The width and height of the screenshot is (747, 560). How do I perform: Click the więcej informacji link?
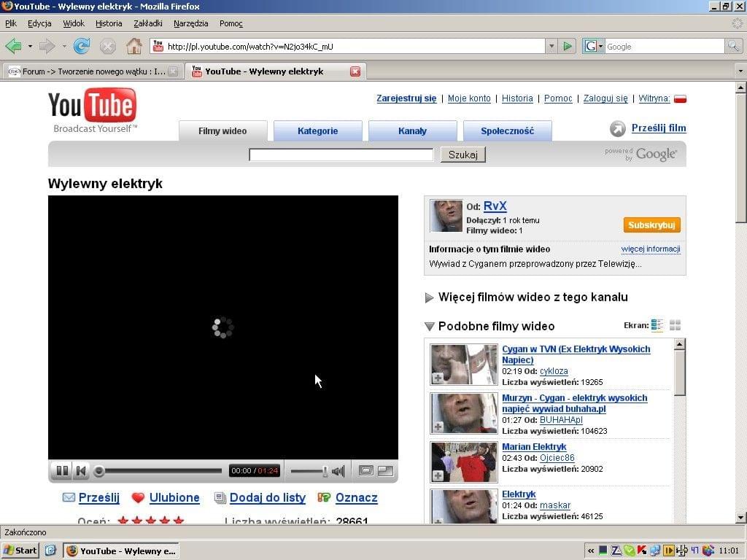click(650, 249)
